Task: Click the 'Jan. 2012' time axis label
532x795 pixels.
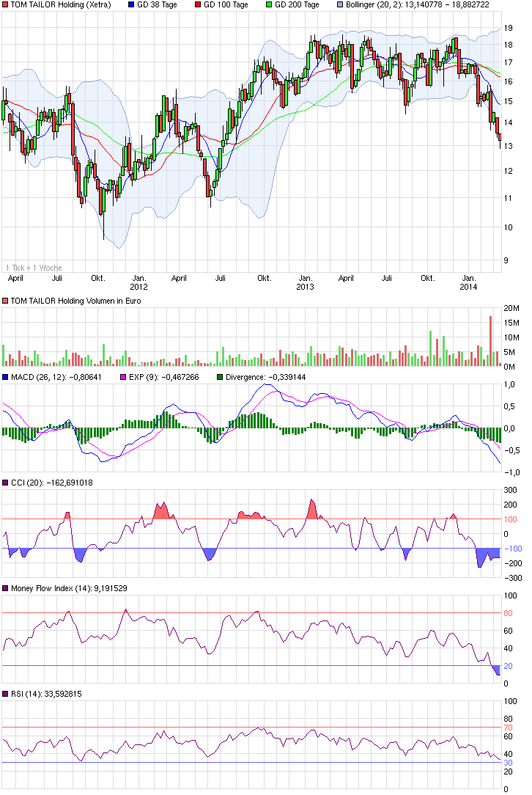Action: [x=138, y=282]
